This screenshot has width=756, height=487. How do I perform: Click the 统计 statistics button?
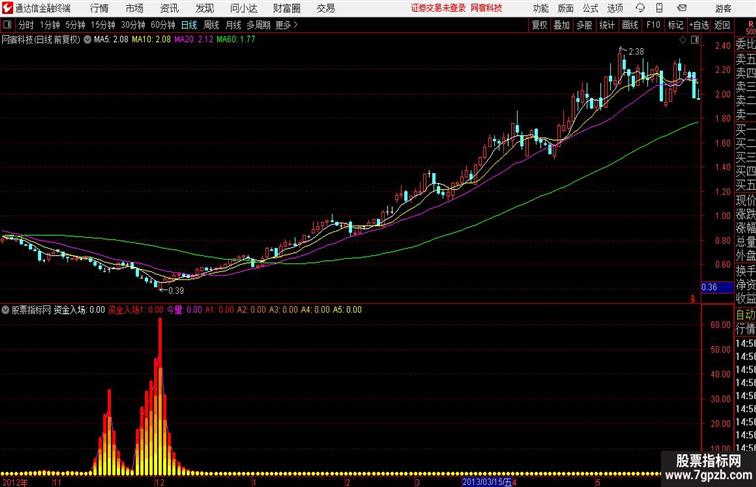[x=607, y=25]
